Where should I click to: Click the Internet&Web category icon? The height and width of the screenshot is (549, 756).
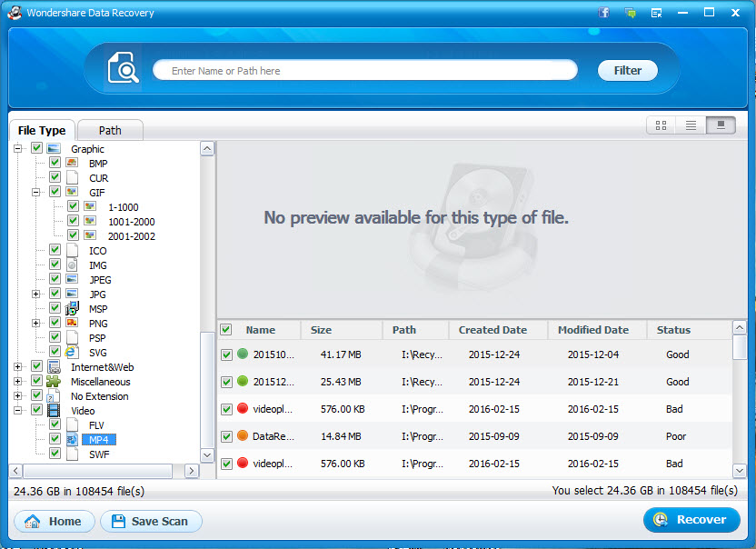(x=54, y=366)
